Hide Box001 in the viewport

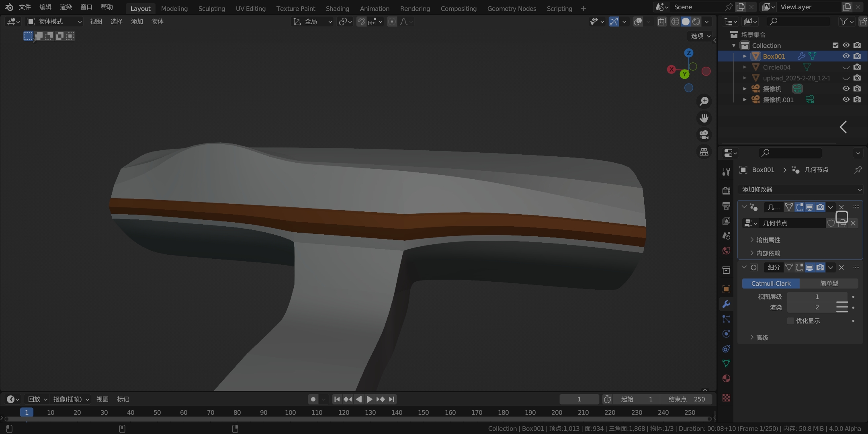[x=846, y=56]
